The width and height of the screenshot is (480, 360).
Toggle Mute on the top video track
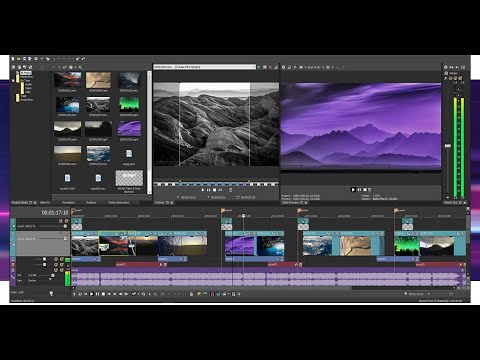click(x=61, y=221)
